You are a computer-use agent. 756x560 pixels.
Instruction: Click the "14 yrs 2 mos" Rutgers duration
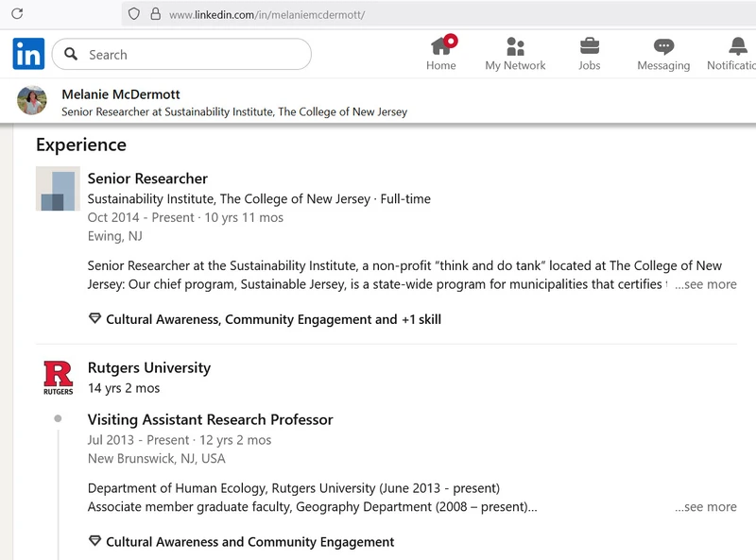(x=124, y=388)
